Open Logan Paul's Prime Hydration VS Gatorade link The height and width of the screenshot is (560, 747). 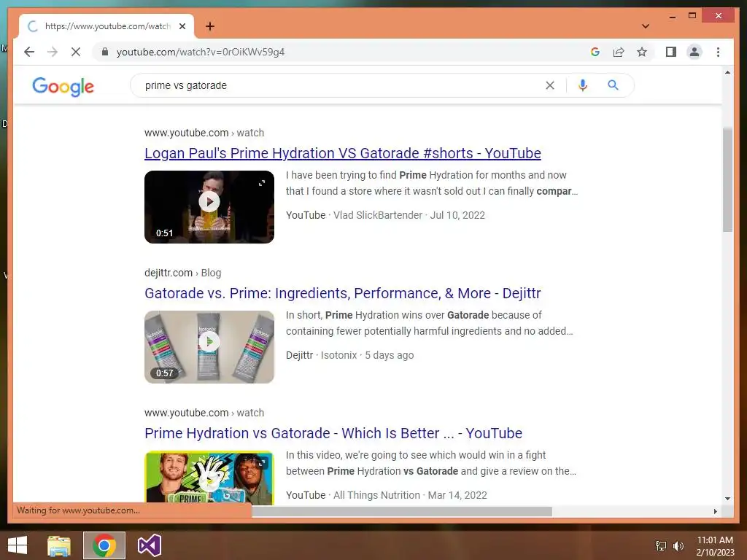pyautogui.click(x=343, y=153)
